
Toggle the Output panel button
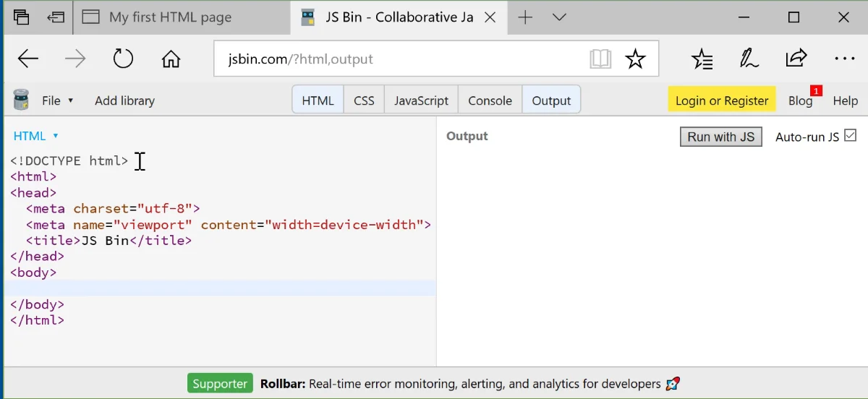[551, 100]
